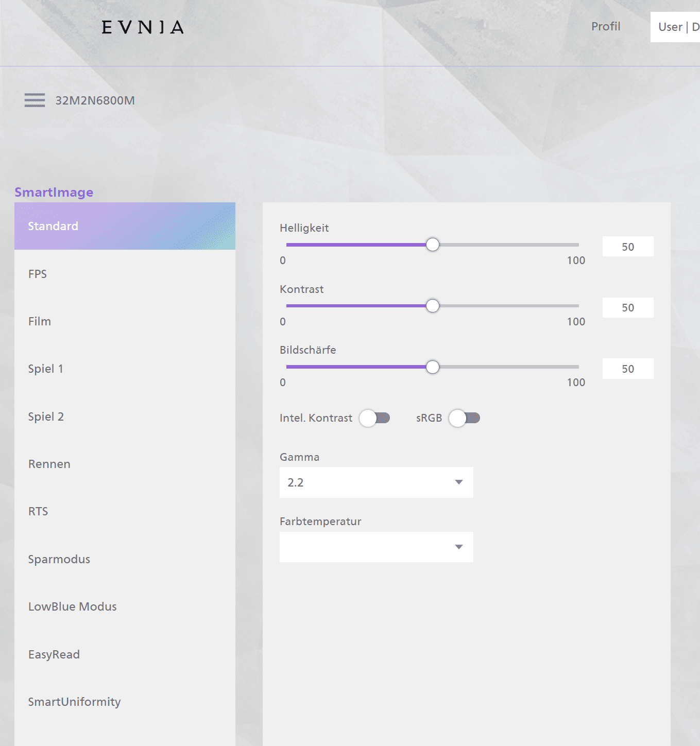Click the EVNIA logo
The image size is (700, 746).
click(x=143, y=27)
